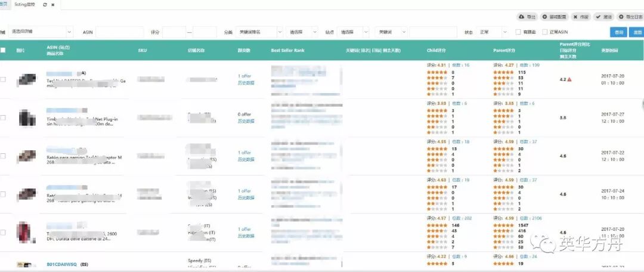This screenshot has height=272, width=644.
Task: Click the 导出 cloud export button
Action: 528,17
